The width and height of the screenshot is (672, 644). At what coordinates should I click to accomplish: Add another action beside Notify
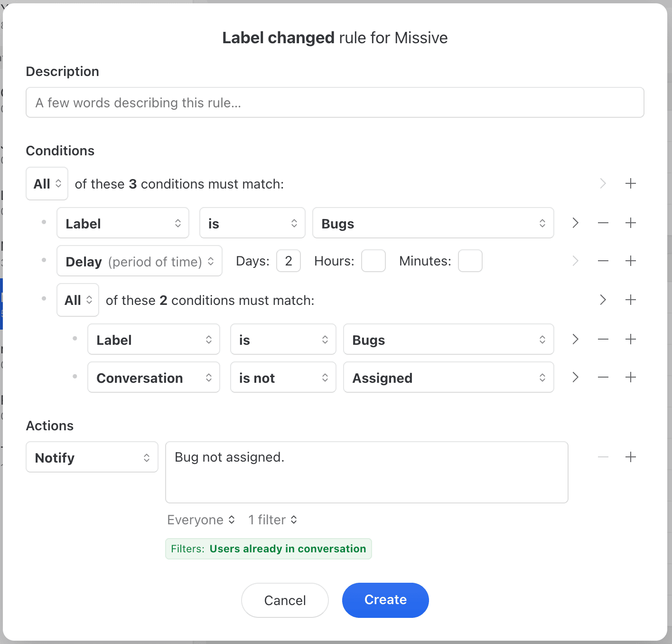coord(630,457)
